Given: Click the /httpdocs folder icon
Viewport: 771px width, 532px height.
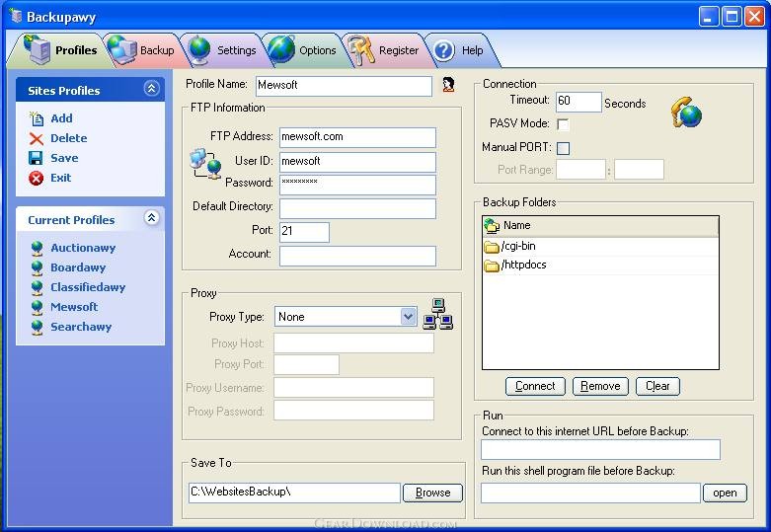Looking at the screenshot, I should tap(492, 266).
